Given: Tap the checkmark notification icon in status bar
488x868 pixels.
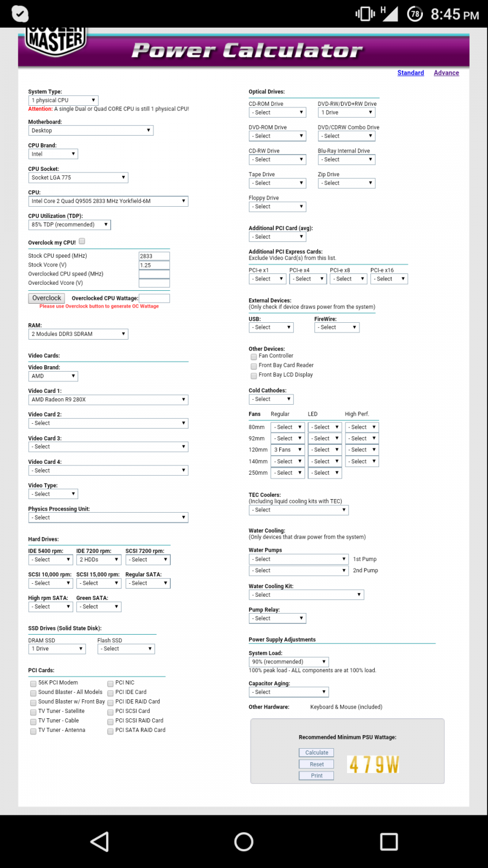Looking at the screenshot, I should click(20, 14).
